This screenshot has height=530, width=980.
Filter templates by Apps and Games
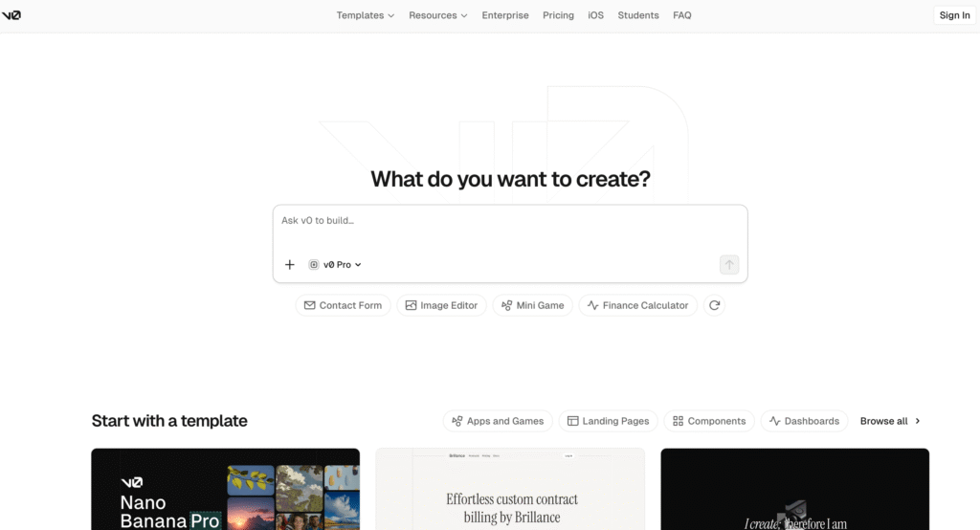pos(497,421)
